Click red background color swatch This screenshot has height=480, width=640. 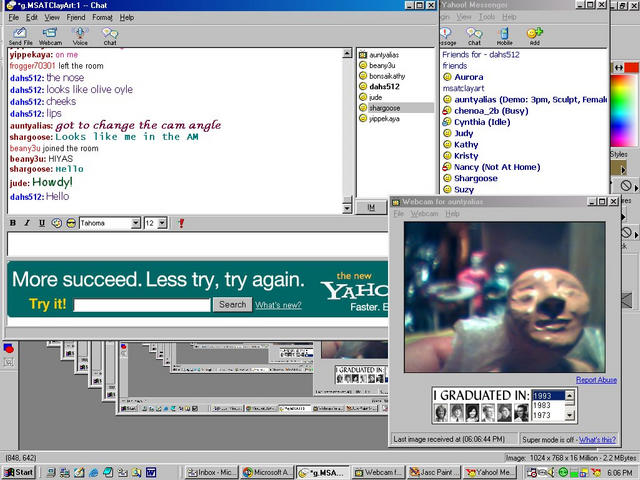(631, 67)
